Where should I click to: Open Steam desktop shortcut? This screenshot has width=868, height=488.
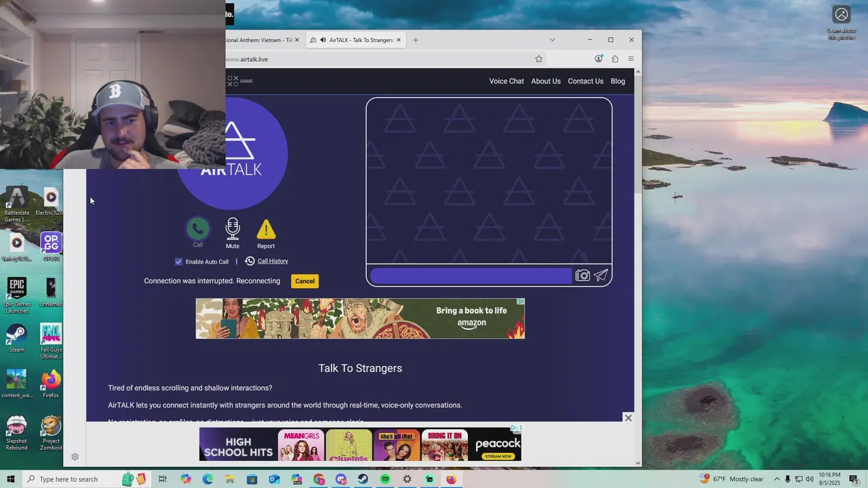17,338
